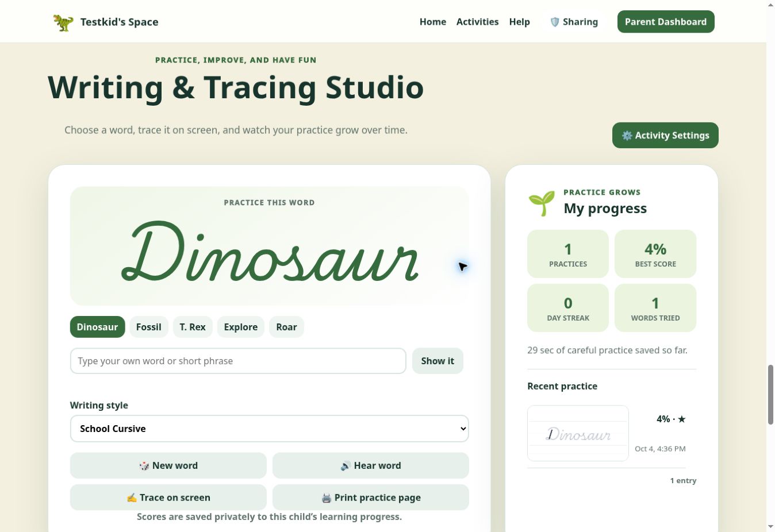775x532 pixels.
Task: Click the Hear word button label
Action: point(378,466)
